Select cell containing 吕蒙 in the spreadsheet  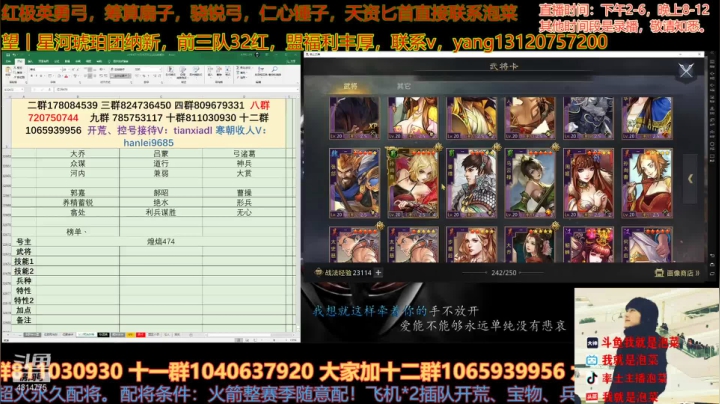(x=161, y=154)
